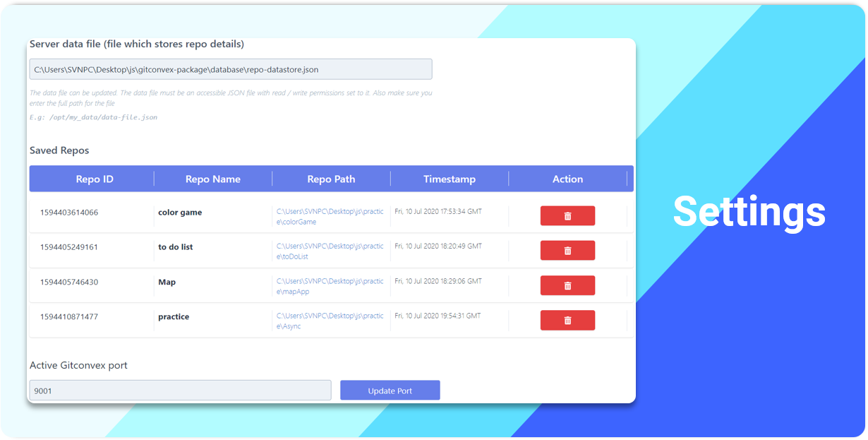
Task: Click the repo name practice
Action: pos(174,316)
